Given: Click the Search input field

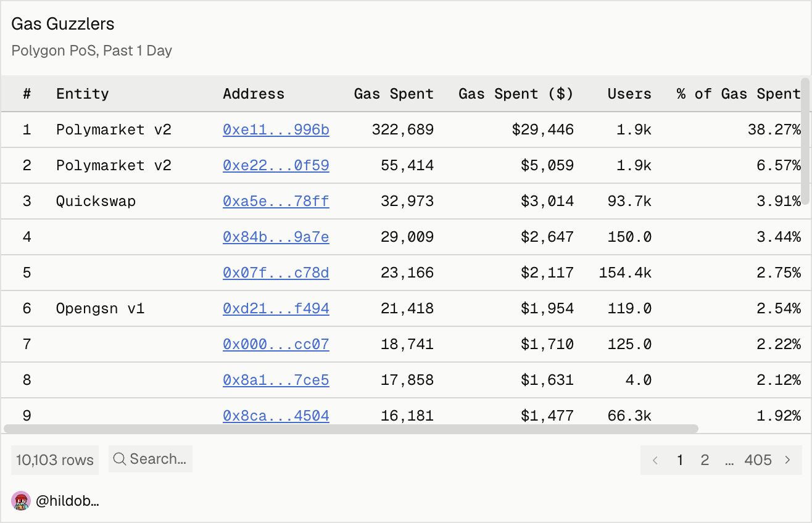Looking at the screenshot, I should point(151,459).
